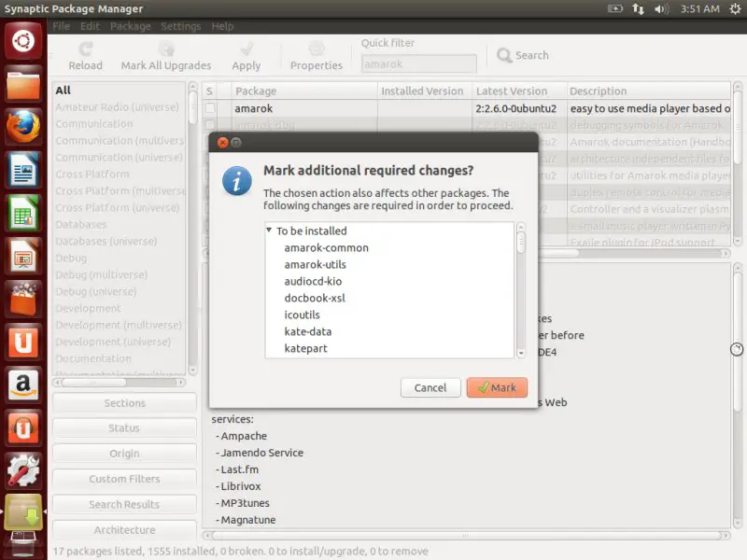Collapse the To be installed list

tap(269, 231)
